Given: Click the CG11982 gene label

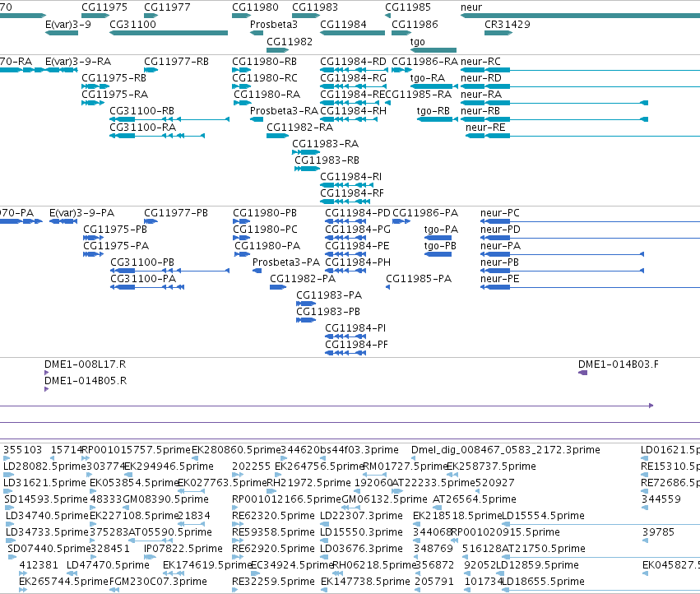Looking at the screenshot, I should tap(290, 41).
